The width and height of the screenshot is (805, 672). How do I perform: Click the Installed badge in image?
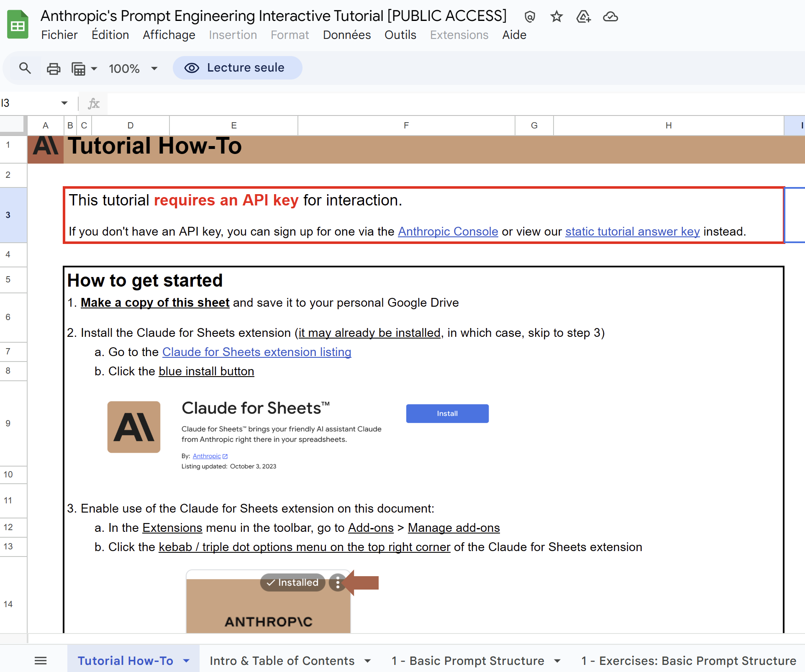[292, 582]
